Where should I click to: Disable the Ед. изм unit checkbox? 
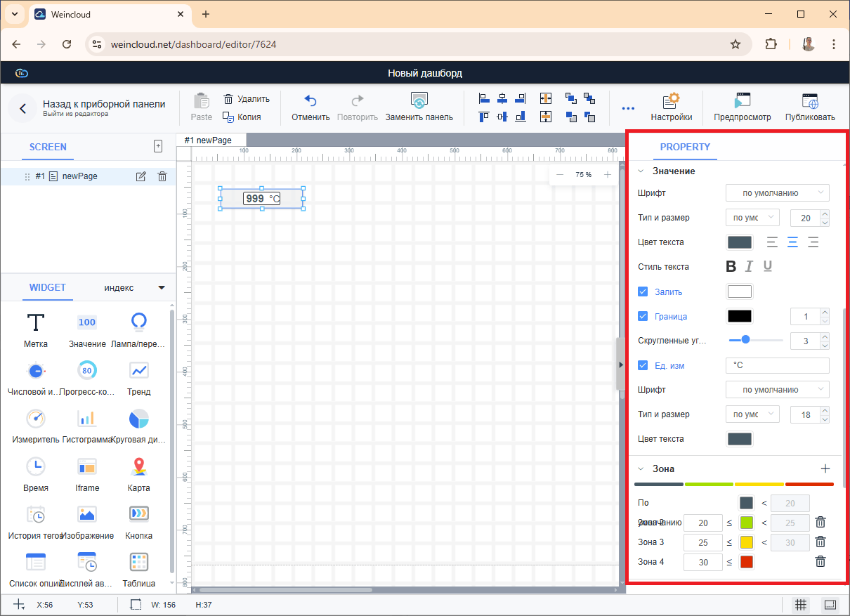click(642, 365)
